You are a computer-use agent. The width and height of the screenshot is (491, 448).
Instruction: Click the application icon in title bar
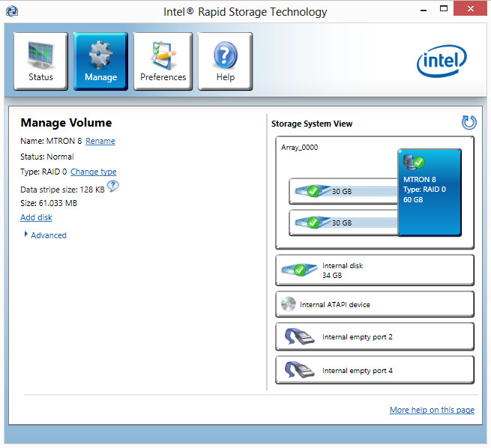coord(12,11)
